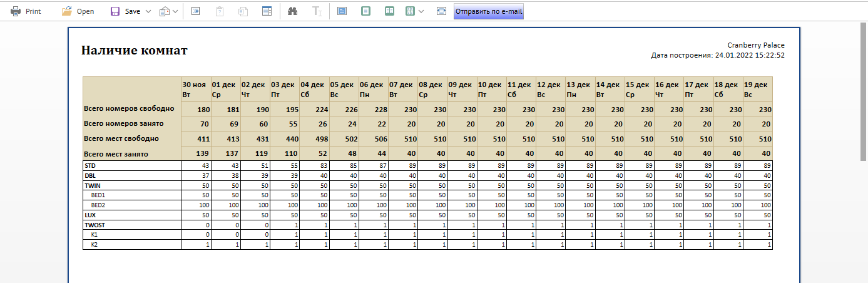Switch to full screen view mode
Screen dimensions: 868x283
(x=342, y=11)
